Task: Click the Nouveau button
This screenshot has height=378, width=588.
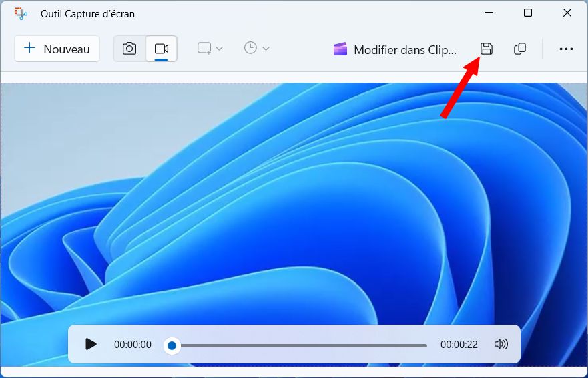Action: [57, 49]
